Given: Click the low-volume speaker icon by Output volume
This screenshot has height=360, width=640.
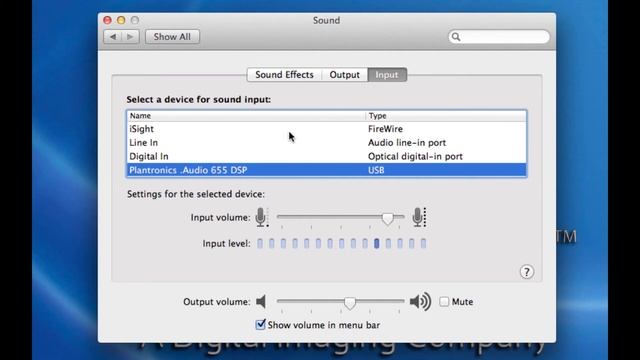Looking at the screenshot, I should (261, 302).
